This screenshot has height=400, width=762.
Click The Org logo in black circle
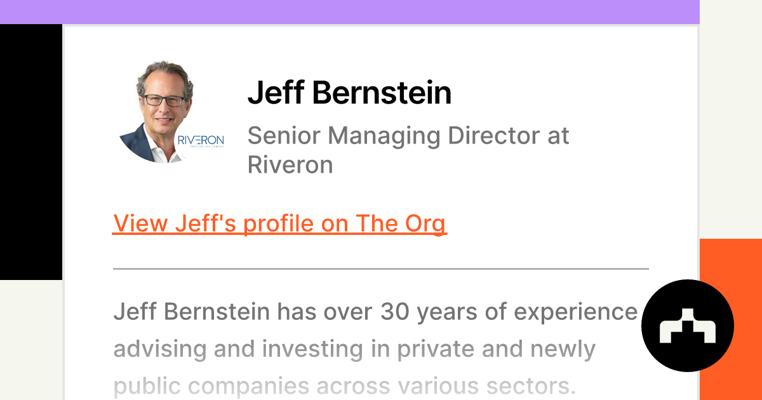pyautogui.click(x=687, y=326)
